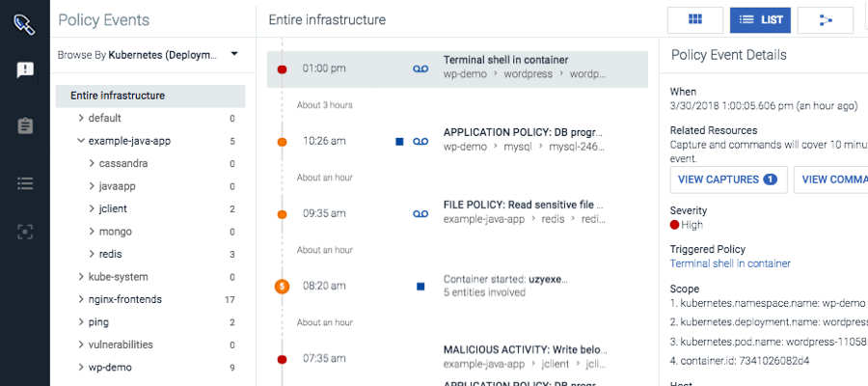Click the VIEW CAPTURES button
Viewport: 868px width, 386px height.
728,179
